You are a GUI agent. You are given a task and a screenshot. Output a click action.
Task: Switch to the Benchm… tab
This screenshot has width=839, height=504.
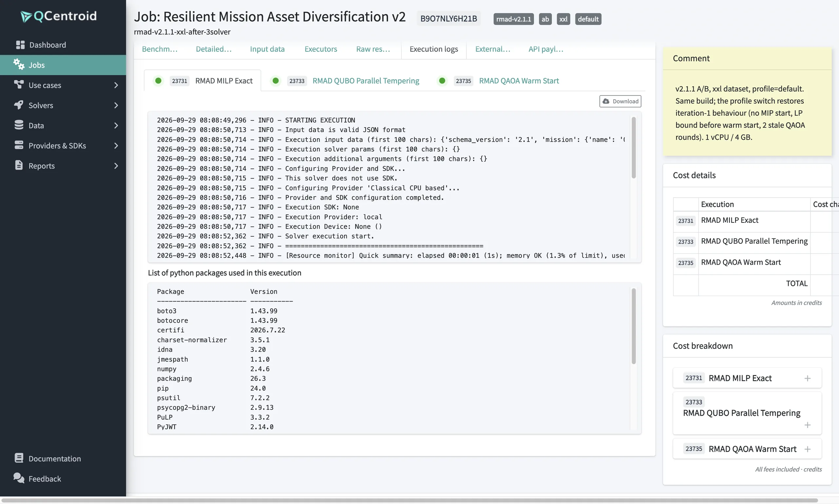[160, 49]
